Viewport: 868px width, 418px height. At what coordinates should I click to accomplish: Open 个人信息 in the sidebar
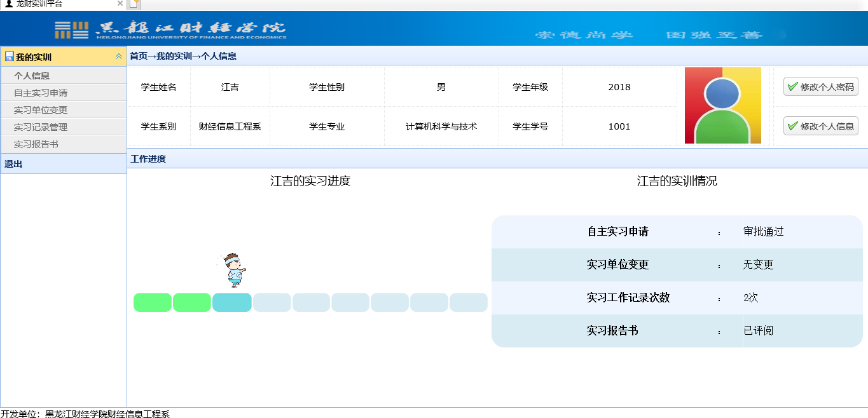pos(32,76)
